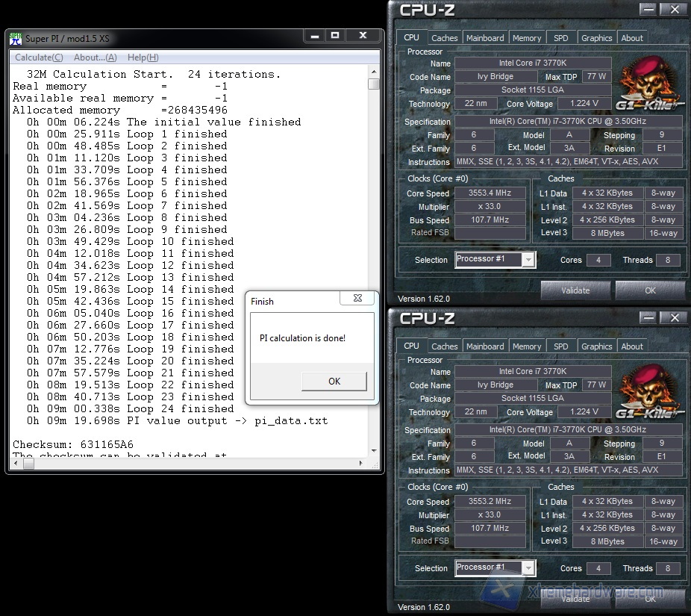This screenshot has height=616, width=691.
Task: Open the Help menu in Super PI
Action: click(143, 57)
